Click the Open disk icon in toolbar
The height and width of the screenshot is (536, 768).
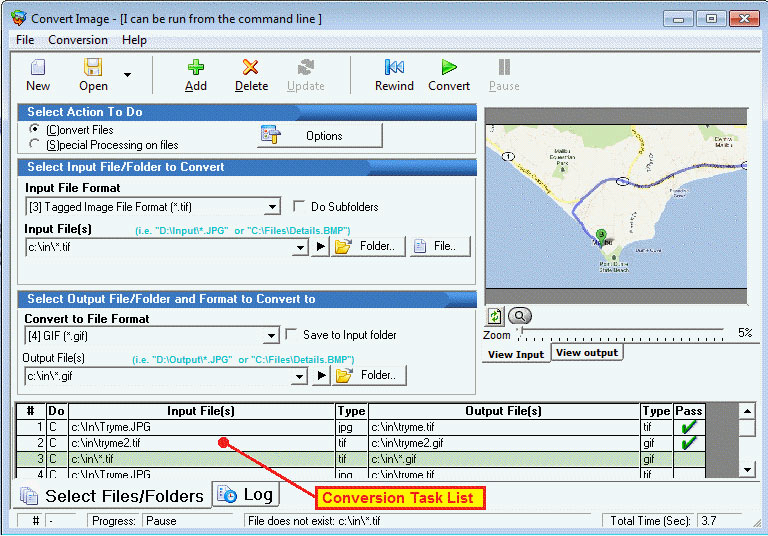click(x=93, y=68)
